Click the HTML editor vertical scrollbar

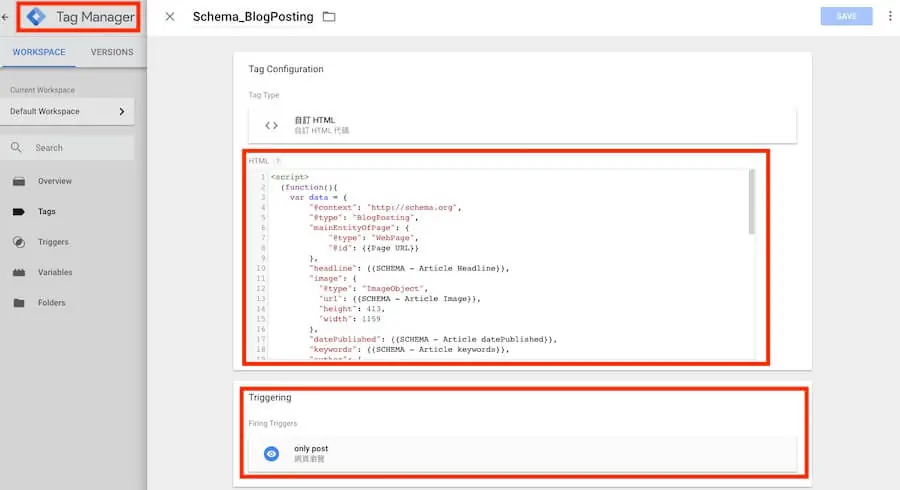751,202
